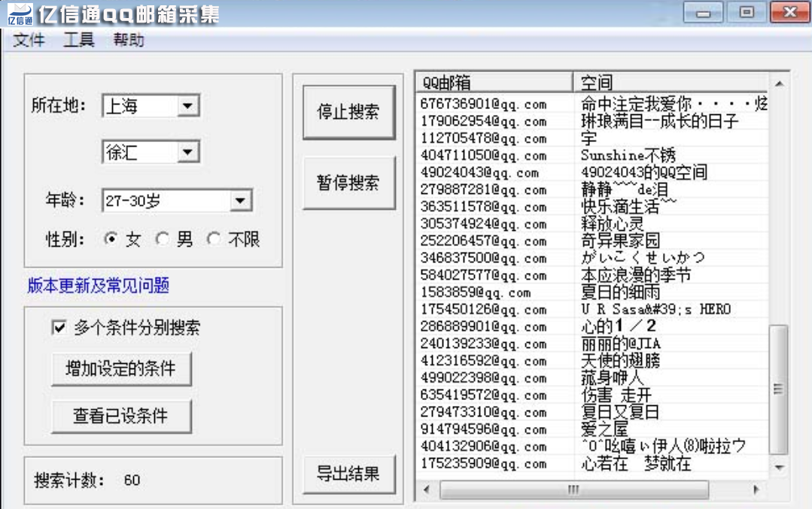Open the 帮助 menu
This screenshot has width=812, height=509.
129,41
